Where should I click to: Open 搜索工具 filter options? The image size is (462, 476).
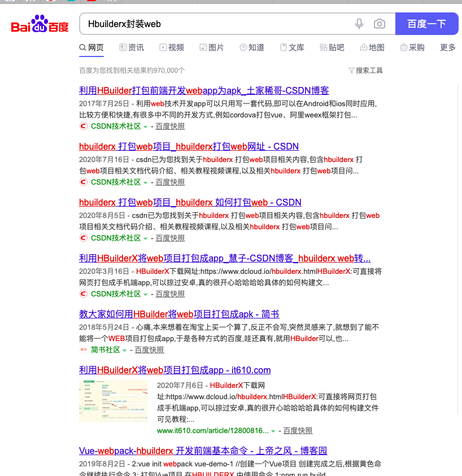click(x=366, y=71)
